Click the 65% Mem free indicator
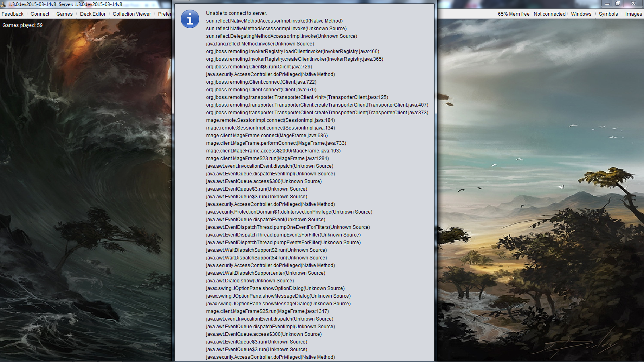Image resolution: width=644 pixels, height=362 pixels. pos(514,14)
